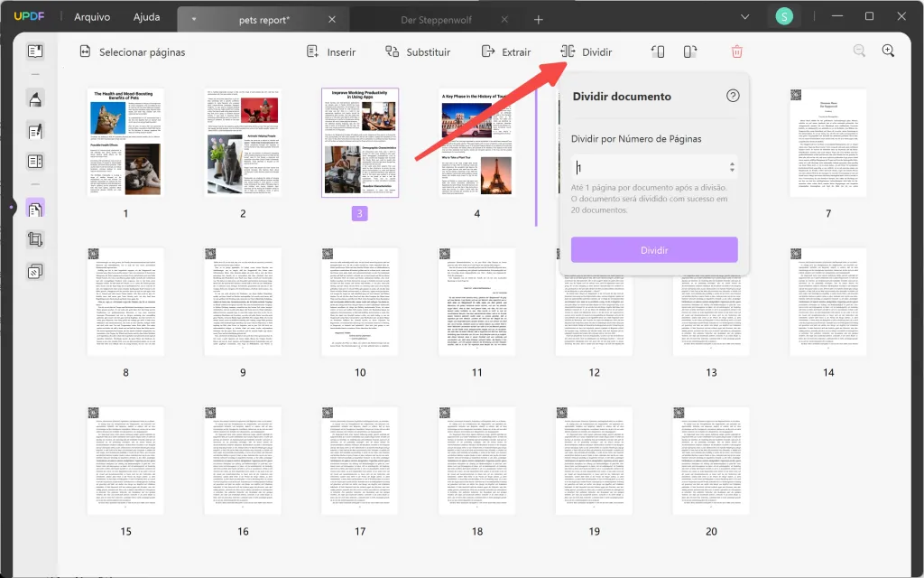The height and width of the screenshot is (578, 924).
Task: Open the Reader view icon in sidebar
Action: [x=34, y=51]
